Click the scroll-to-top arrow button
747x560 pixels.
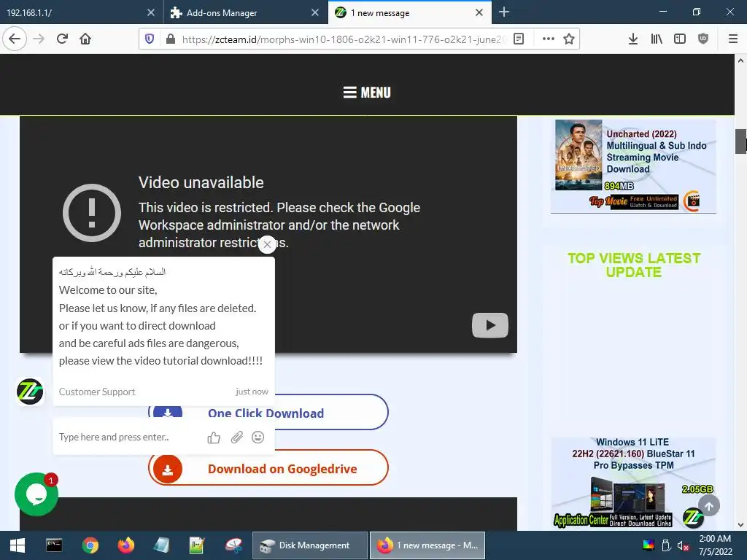(709, 506)
